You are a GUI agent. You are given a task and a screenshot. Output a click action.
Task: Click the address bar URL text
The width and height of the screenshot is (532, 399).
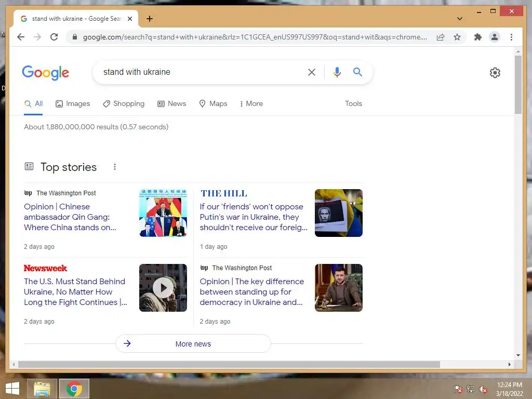pyautogui.click(x=255, y=37)
